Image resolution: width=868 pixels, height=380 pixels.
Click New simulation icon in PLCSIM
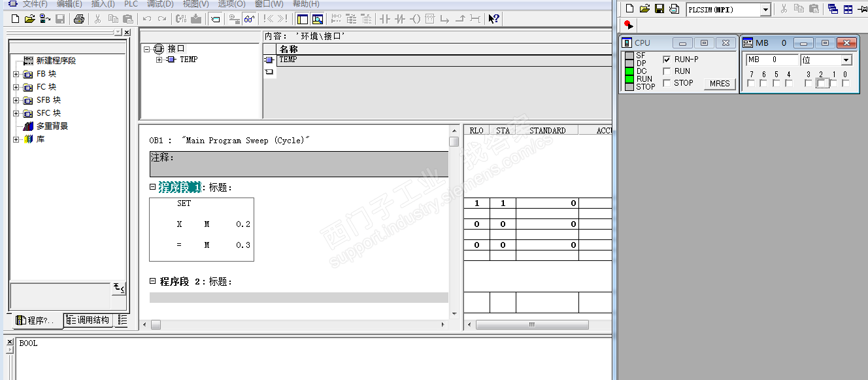click(630, 9)
